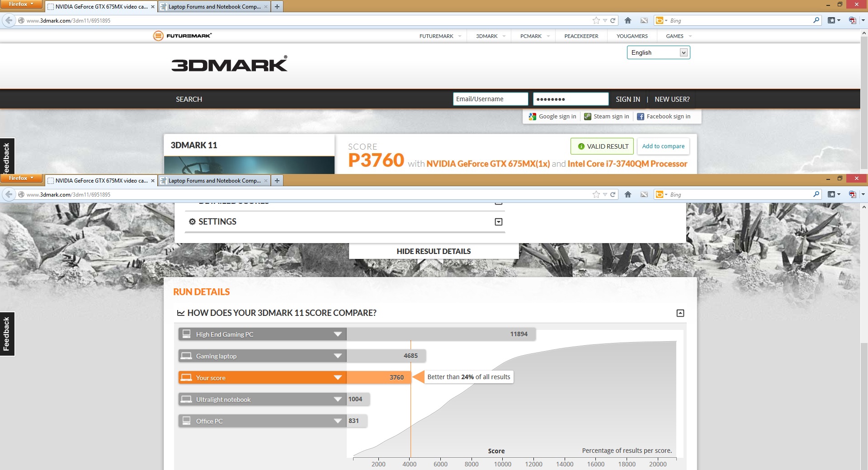Go back in lower browser window
The height and width of the screenshot is (470, 868).
[9, 194]
